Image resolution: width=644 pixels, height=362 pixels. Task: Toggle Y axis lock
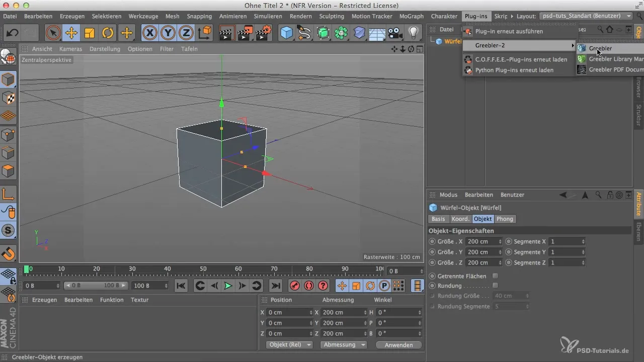click(168, 33)
